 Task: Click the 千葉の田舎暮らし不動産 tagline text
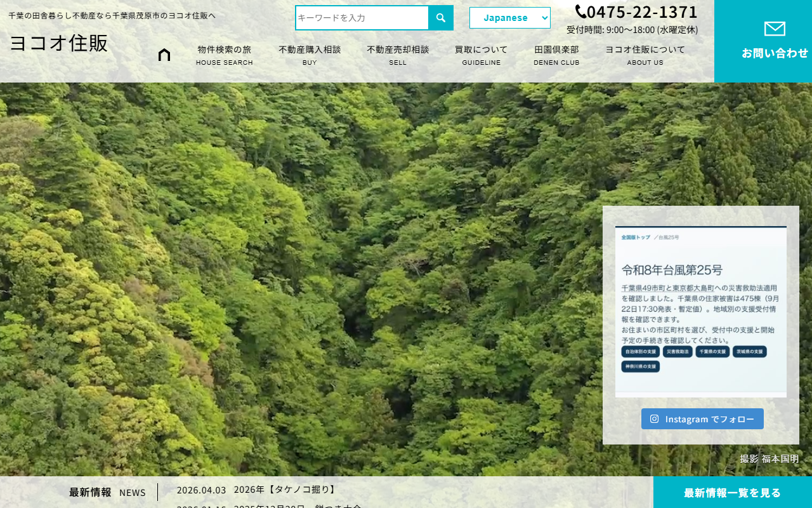pos(112,15)
